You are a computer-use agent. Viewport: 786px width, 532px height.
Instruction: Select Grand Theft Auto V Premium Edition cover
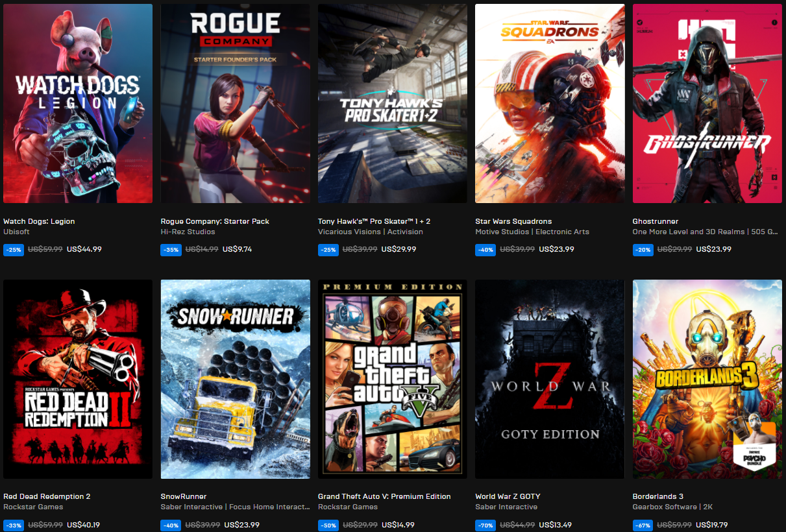click(392, 380)
